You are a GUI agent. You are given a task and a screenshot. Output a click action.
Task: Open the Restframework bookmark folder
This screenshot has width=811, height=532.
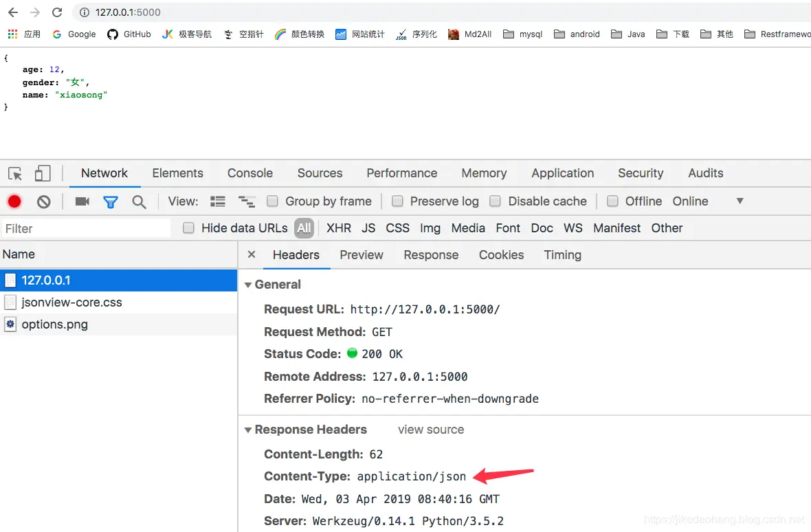click(x=777, y=34)
